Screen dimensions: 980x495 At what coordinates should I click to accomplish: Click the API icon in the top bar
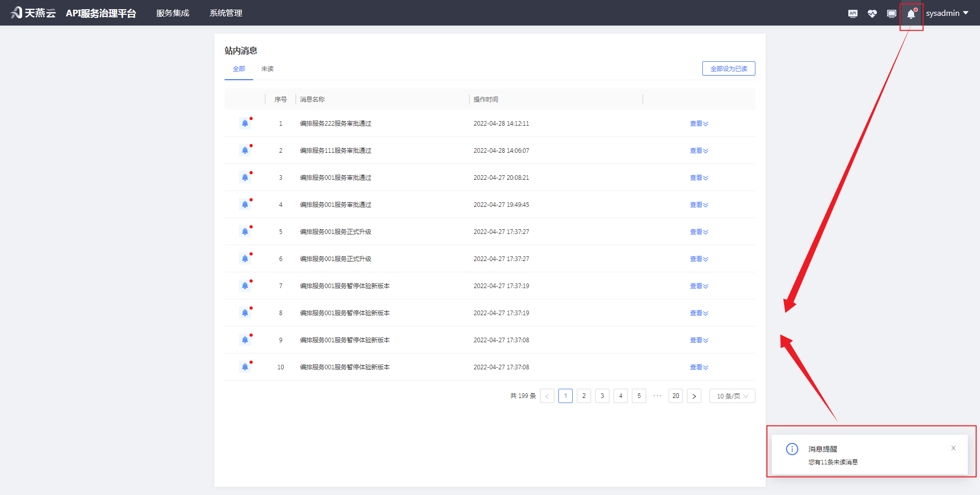[x=852, y=14]
